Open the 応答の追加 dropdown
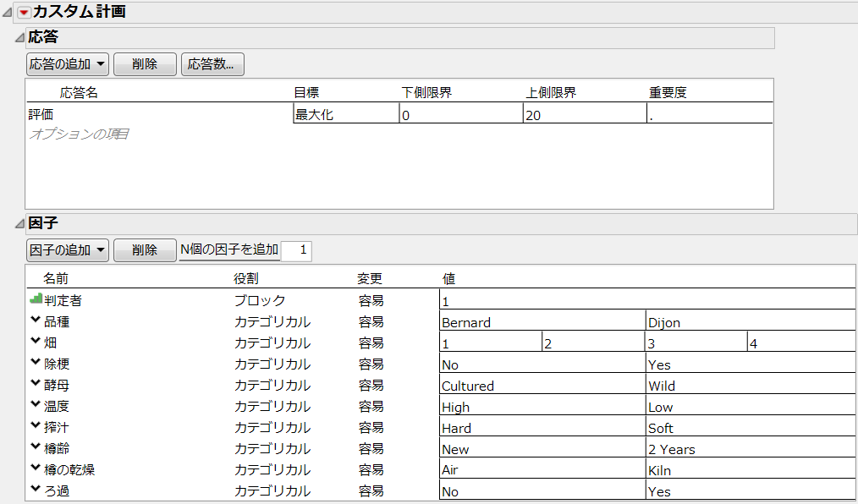Screen dimensions: 858x504 click(x=67, y=64)
